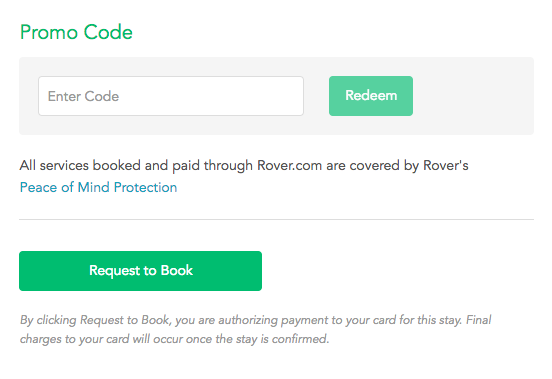The height and width of the screenshot is (379, 552).
Task: View Rover's Peace of Mind Protection details
Action: tap(98, 187)
